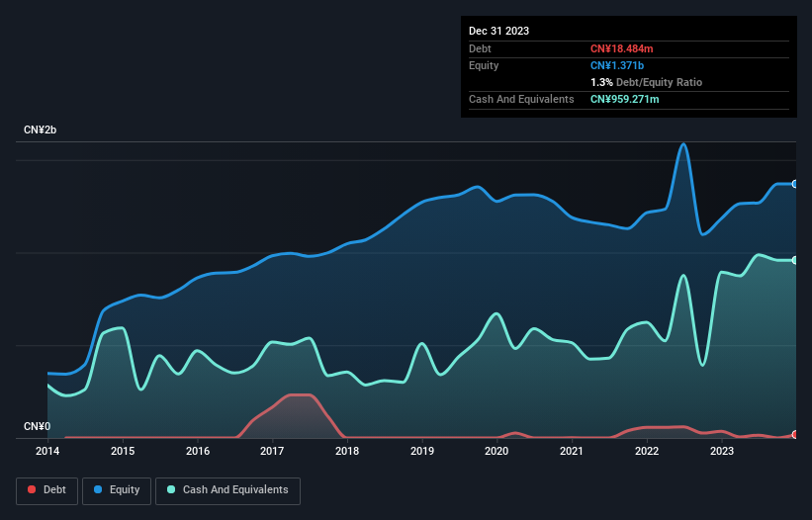This screenshot has height=520, width=812.
Task: Click the 2019 x-axis label
Action: 422,451
